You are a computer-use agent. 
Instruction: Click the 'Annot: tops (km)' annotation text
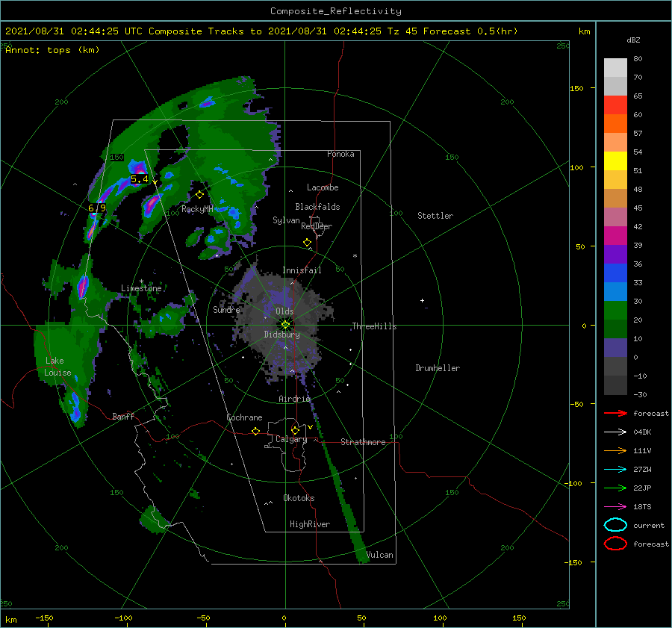click(x=52, y=50)
